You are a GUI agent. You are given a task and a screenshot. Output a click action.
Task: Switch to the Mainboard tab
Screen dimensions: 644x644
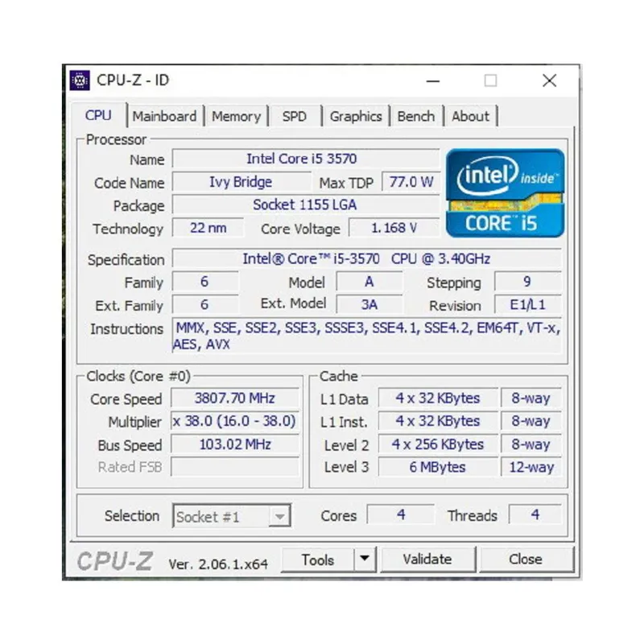[x=164, y=116]
